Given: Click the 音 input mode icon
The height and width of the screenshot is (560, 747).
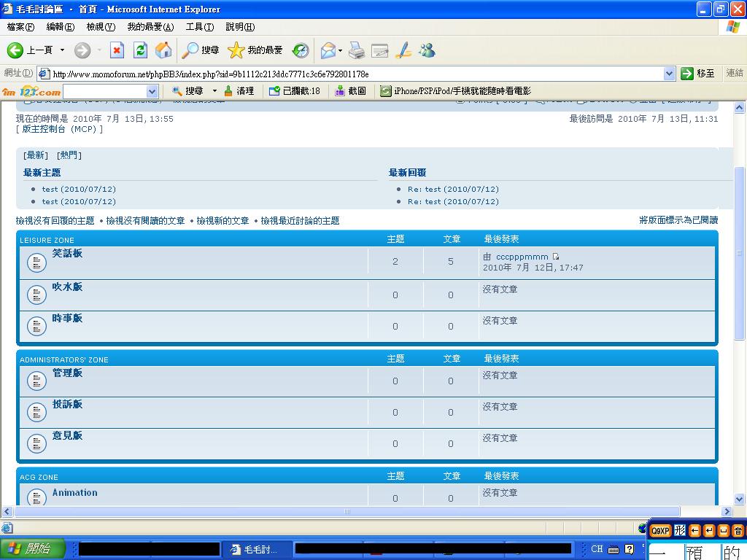Looking at the screenshot, I should pos(738,531).
